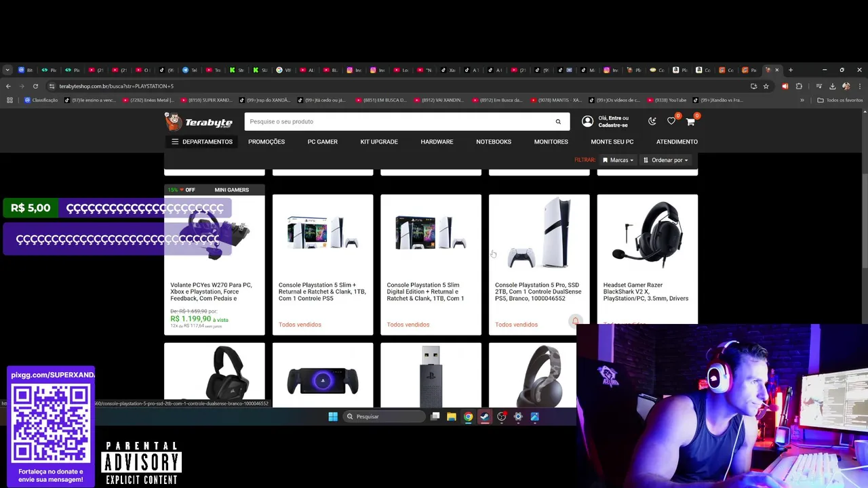Open Steam from the taskbar
The width and height of the screenshot is (868, 488).
485,416
